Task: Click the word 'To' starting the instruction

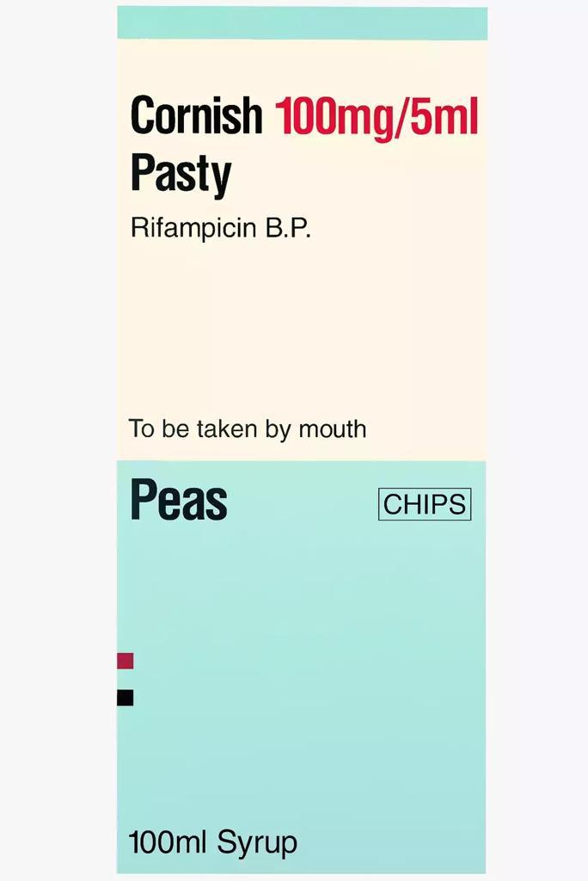Action: coord(141,428)
